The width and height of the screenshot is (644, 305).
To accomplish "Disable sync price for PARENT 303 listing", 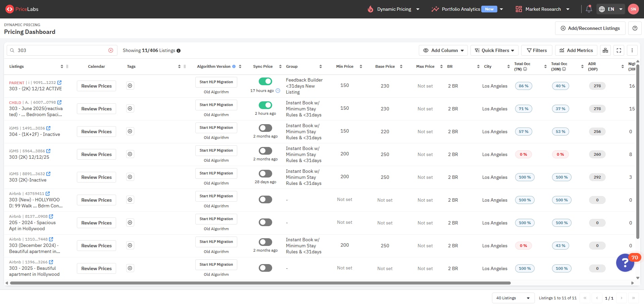I will click(x=265, y=82).
